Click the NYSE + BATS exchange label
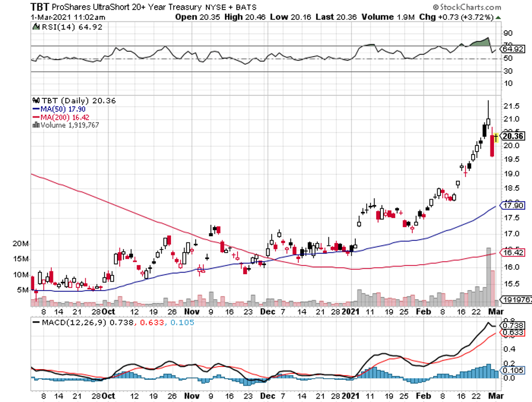 [231, 7]
